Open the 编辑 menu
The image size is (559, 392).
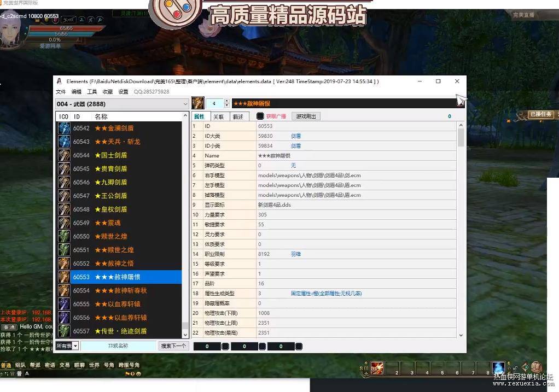pos(76,92)
